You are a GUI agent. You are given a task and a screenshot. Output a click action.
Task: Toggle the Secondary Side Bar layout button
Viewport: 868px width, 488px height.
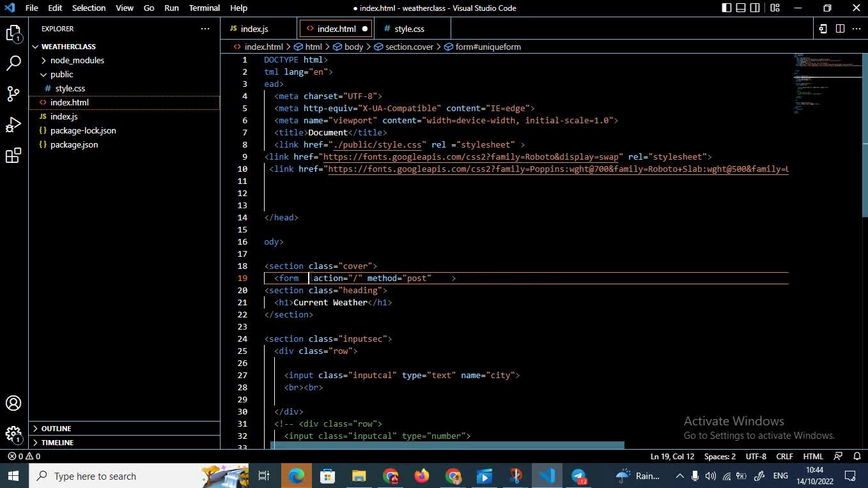coord(755,8)
